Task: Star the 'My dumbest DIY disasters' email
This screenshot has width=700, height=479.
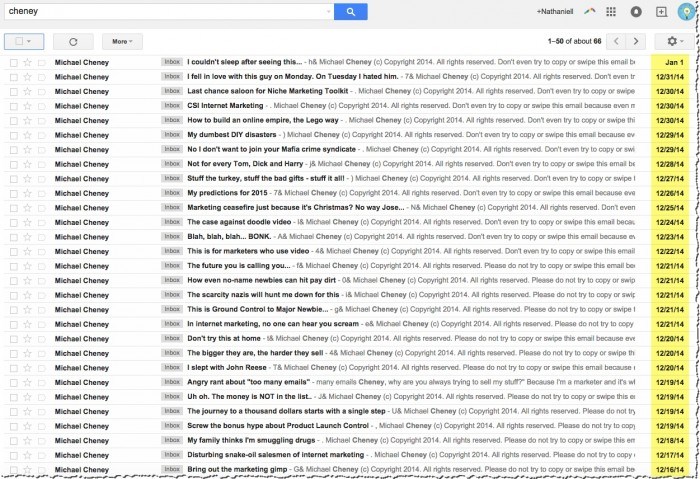Action: 27,135
